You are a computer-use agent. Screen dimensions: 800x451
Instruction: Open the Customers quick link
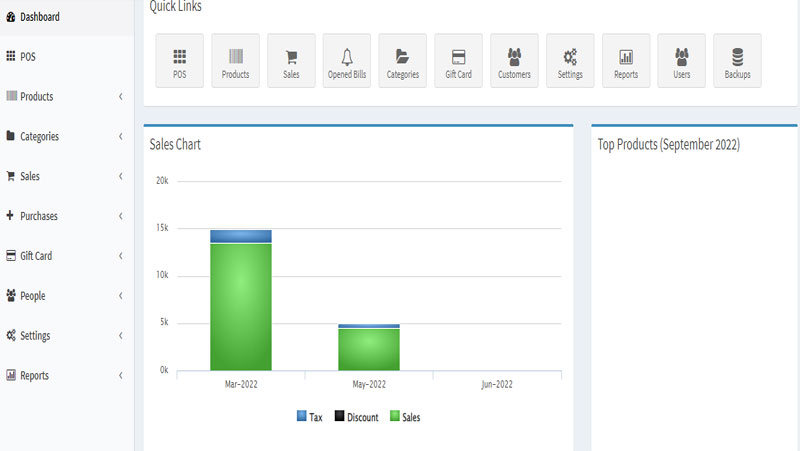coord(514,61)
